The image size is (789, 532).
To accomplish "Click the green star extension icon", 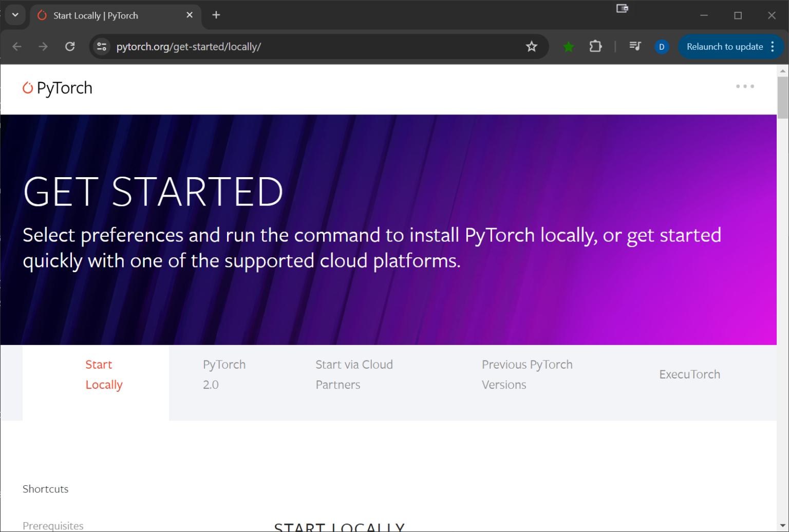I will [x=568, y=47].
